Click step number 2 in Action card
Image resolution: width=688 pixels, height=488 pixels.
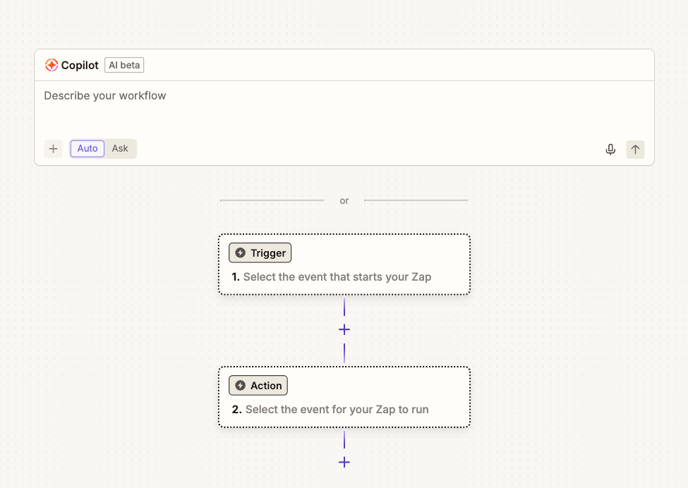(236, 410)
